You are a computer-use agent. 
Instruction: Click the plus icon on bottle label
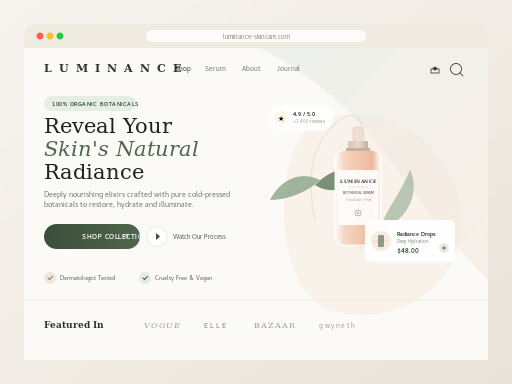[358, 213]
